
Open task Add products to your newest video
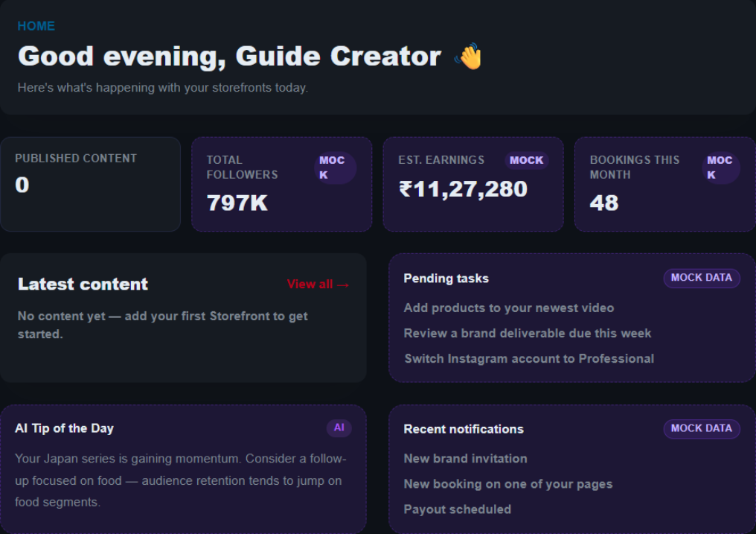pyautogui.click(x=509, y=308)
